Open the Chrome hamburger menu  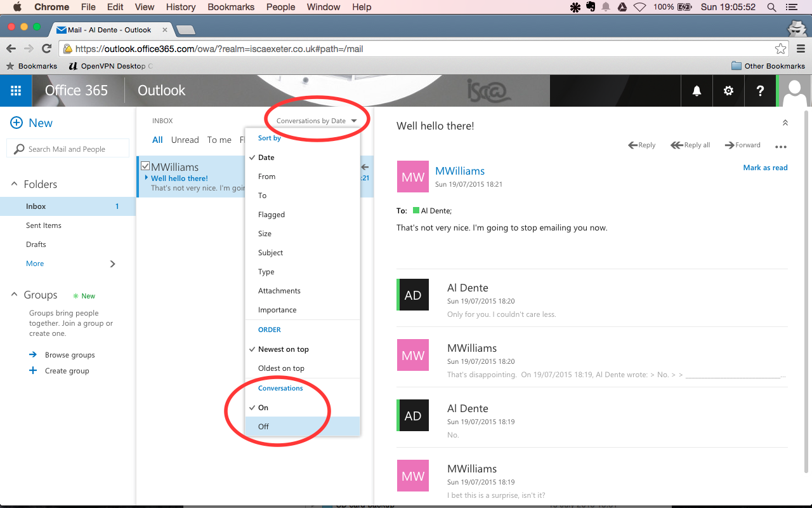click(801, 48)
